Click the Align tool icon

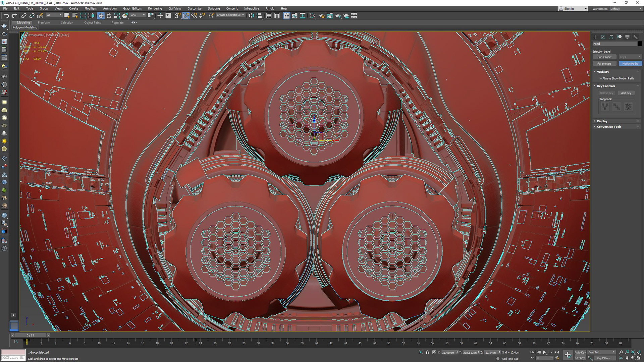click(x=259, y=16)
